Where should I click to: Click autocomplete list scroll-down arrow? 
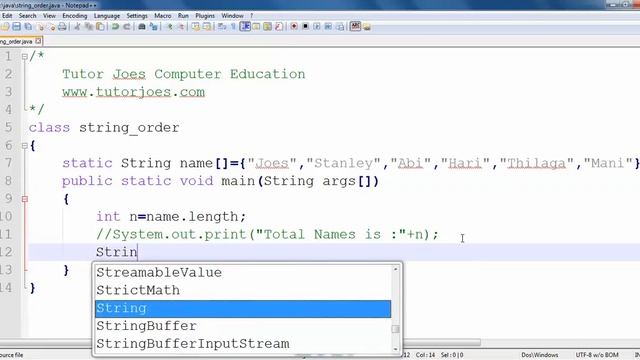[395, 349]
